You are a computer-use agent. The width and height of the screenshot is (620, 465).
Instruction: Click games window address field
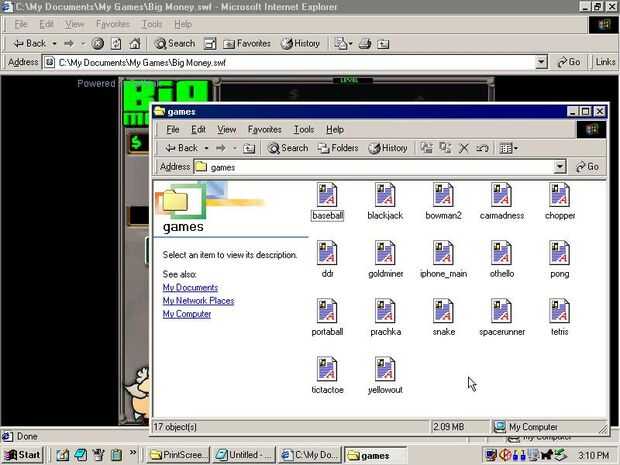tap(380, 167)
